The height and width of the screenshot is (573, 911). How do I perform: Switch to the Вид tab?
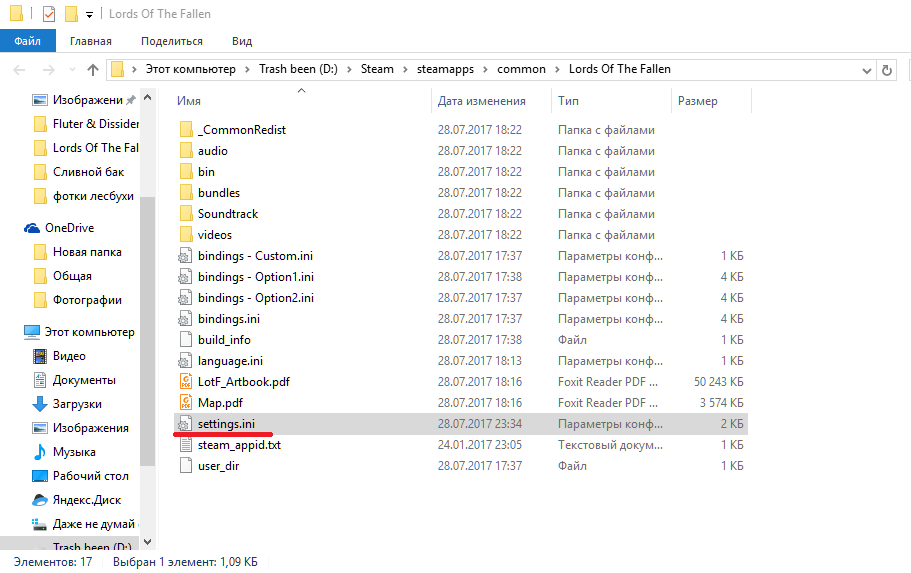(x=242, y=41)
